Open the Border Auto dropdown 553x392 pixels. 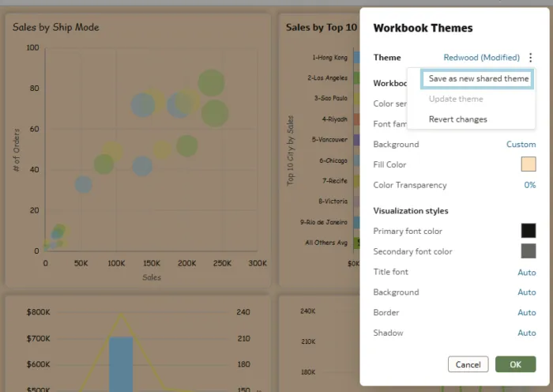(526, 313)
